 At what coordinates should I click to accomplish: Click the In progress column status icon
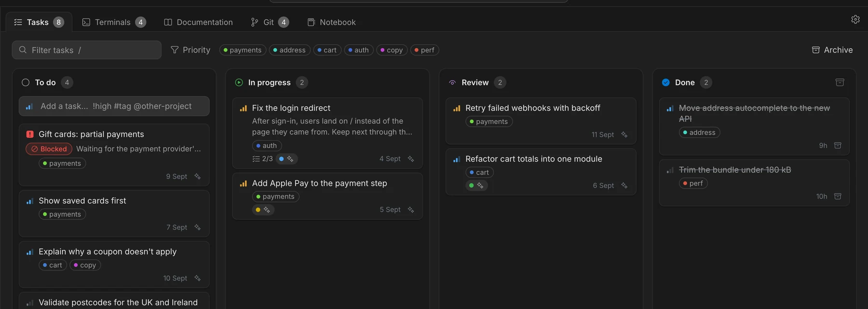pos(239,82)
